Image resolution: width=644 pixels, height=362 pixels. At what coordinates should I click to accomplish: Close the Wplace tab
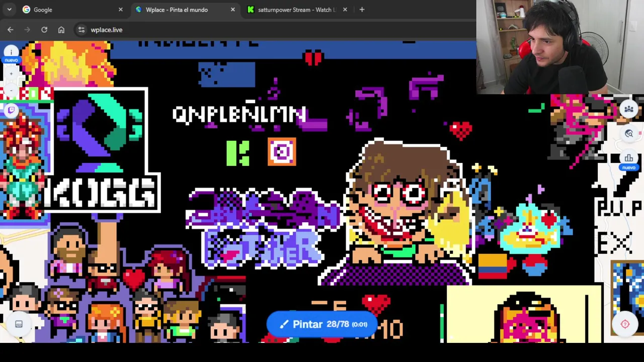[232, 10]
